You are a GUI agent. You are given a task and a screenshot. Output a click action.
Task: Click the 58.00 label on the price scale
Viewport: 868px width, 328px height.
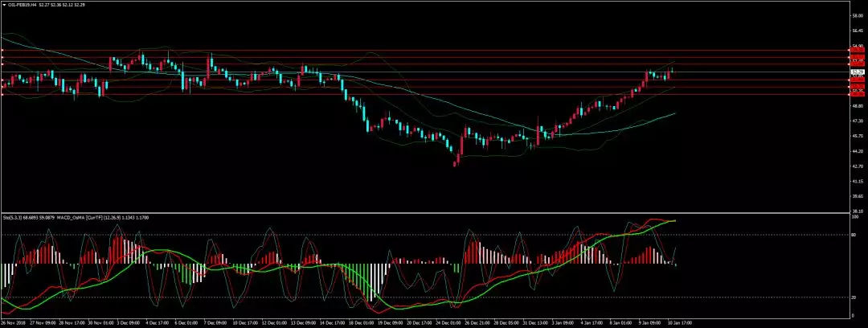coord(857,16)
